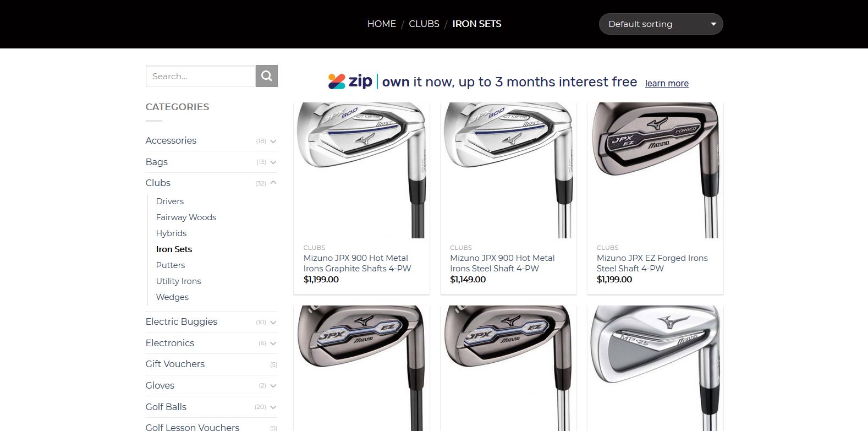Screen dimensions: 868x431
Task: Open the JPX EZ Forged Irons thumbnail
Action: point(655,170)
